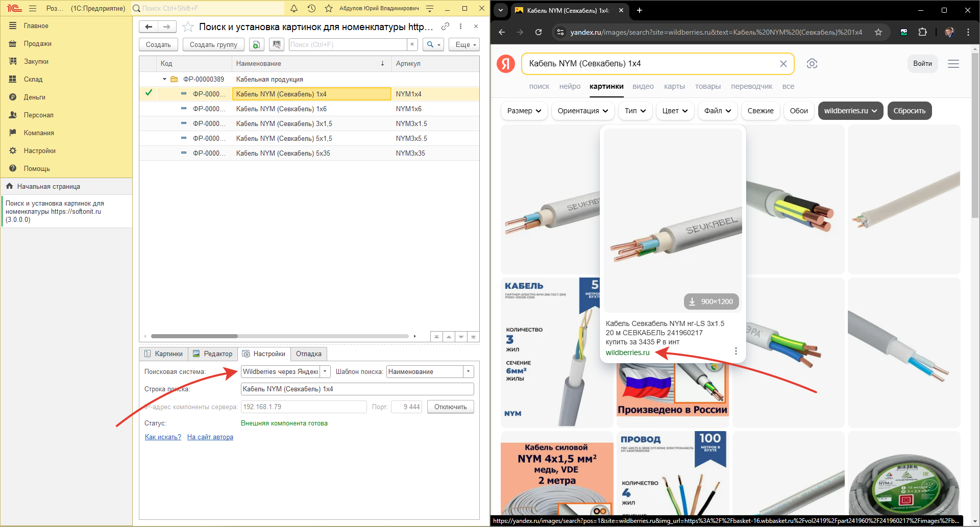This screenshot has height=527, width=980.
Task: Follow the Как искать? link
Action: pyautogui.click(x=163, y=437)
